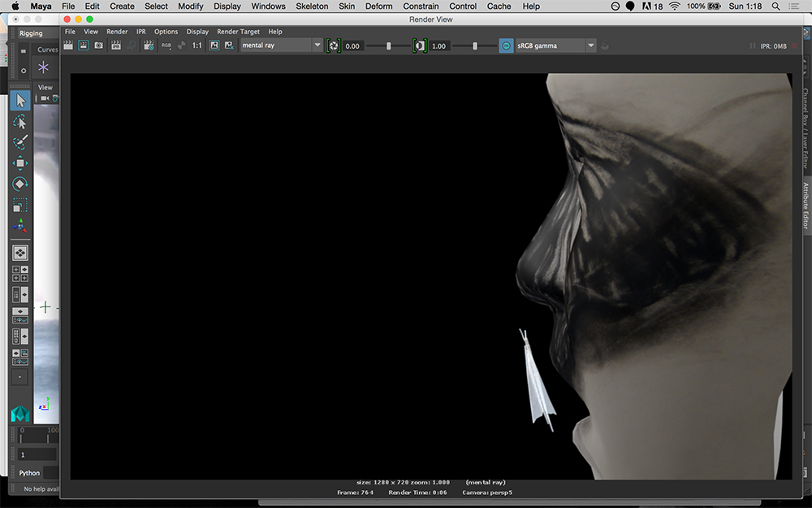Open the mental ray renderer dropdown

(x=282, y=46)
